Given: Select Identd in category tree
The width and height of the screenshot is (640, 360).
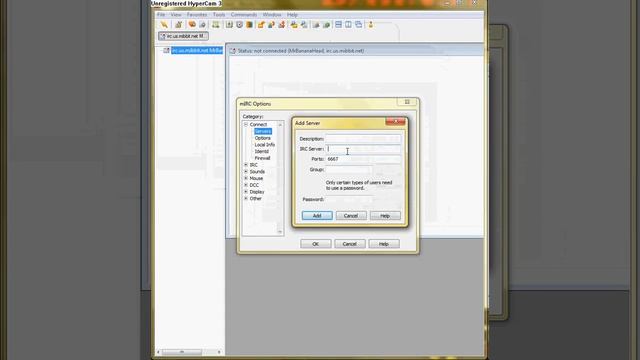Looking at the screenshot, I should pos(262,151).
